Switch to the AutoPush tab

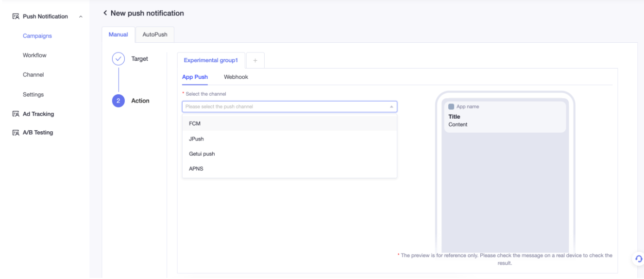pyautogui.click(x=154, y=35)
